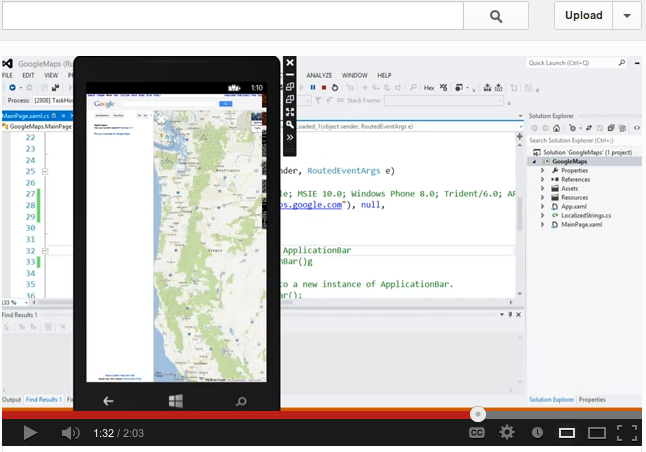Switch to the Solution Explorer bottom tab

coord(551,399)
